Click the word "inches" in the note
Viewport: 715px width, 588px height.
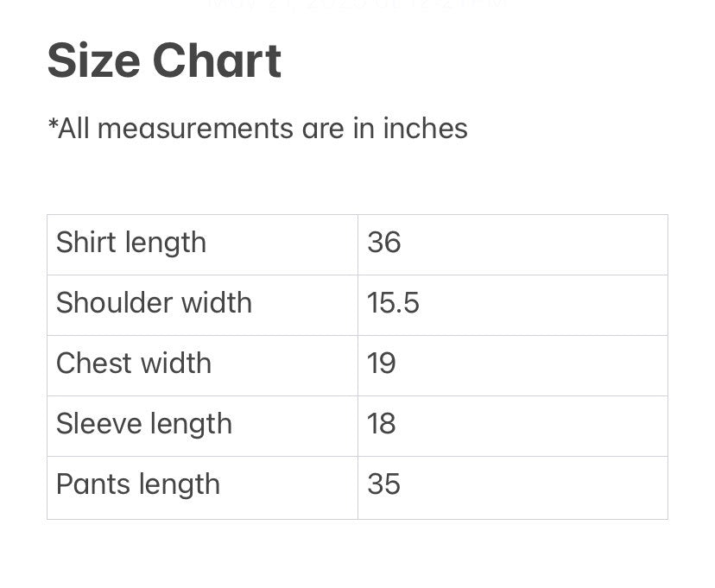click(425, 129)
